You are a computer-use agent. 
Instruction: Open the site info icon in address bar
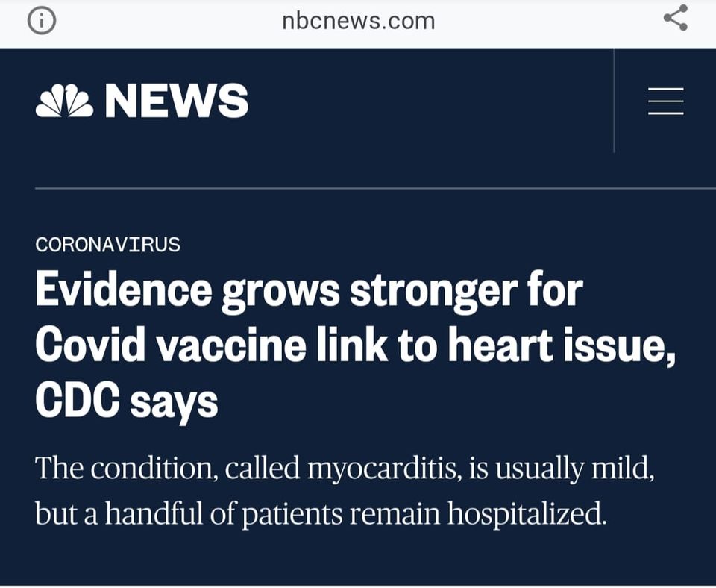[x=42, y=21]
